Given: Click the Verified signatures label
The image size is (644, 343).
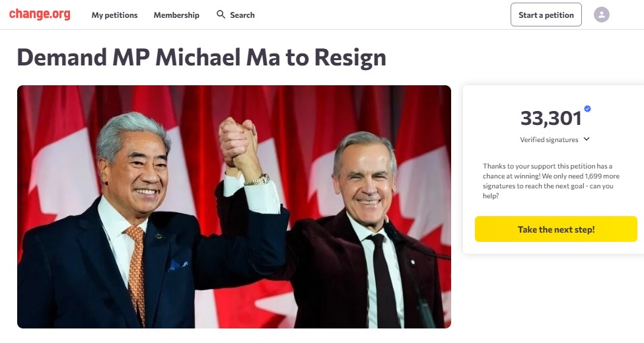Looking at the screenshot, I should click(549, 140).
